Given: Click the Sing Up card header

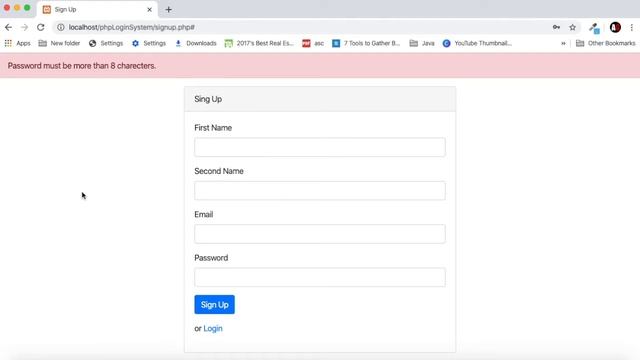Looking at the screenshot, I should (320, 99).
